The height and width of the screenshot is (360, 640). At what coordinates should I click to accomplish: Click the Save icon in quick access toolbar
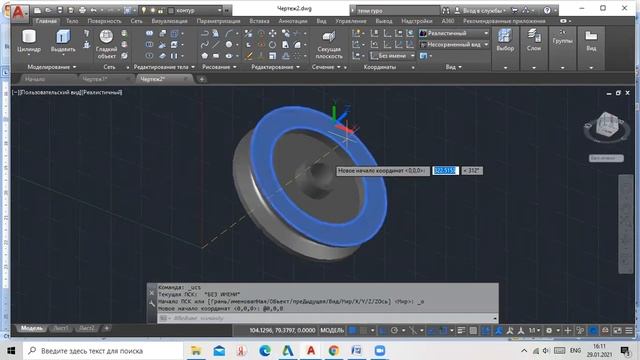(60, 10)
